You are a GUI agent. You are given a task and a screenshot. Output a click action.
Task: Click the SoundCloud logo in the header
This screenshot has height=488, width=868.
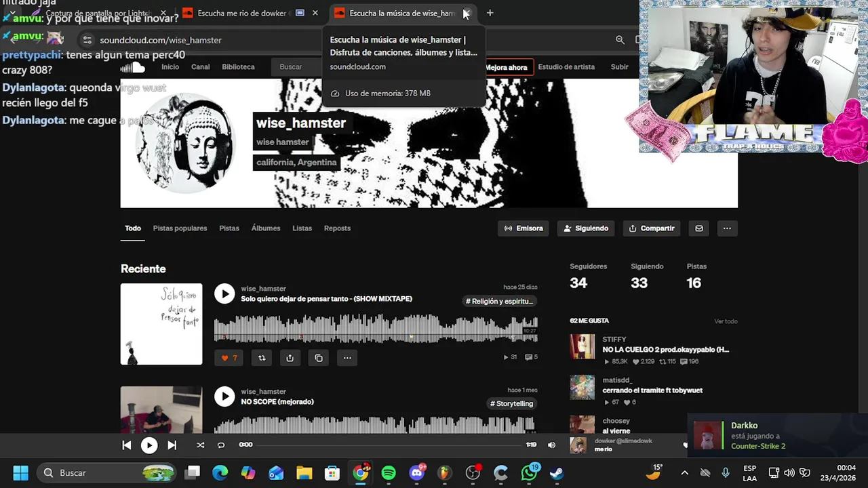coord(132,67)
